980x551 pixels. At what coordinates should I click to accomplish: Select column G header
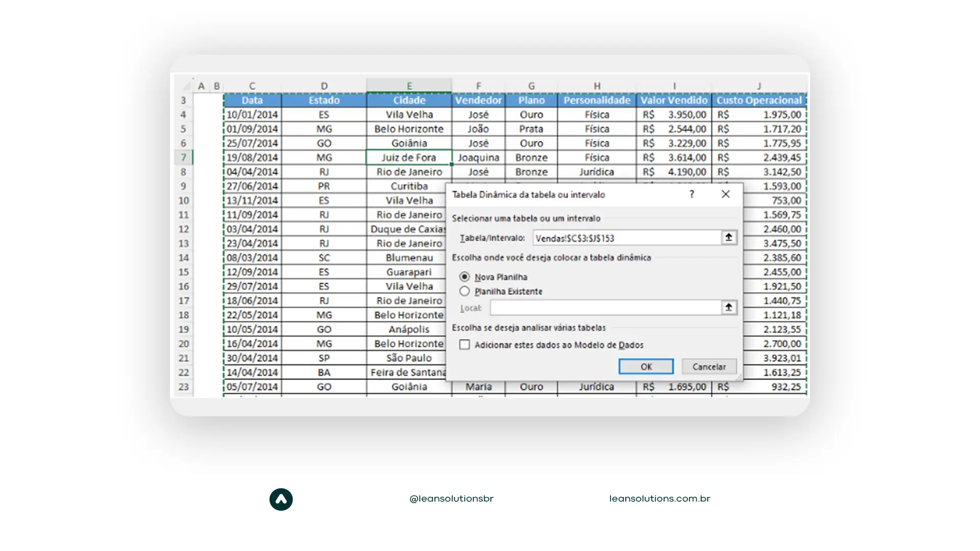[x=531, y=86]
